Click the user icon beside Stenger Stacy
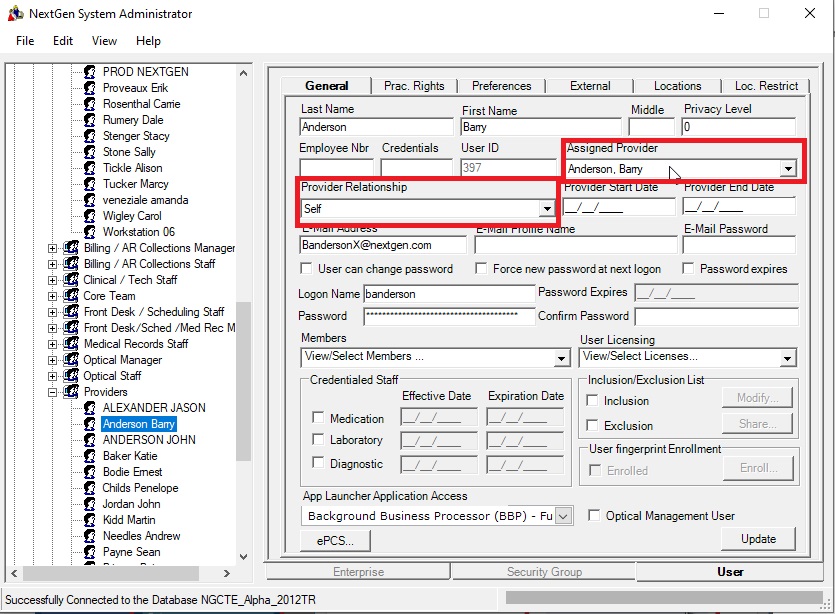835x614 pixels. (x=90, y=135)
